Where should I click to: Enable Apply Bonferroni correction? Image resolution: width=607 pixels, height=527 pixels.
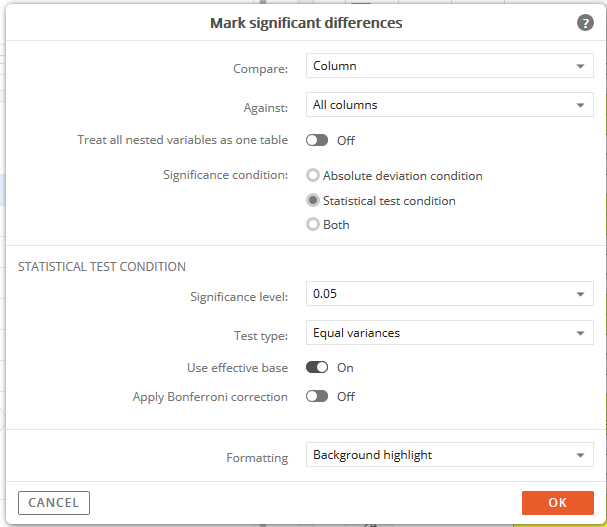[x=317, y=396]
